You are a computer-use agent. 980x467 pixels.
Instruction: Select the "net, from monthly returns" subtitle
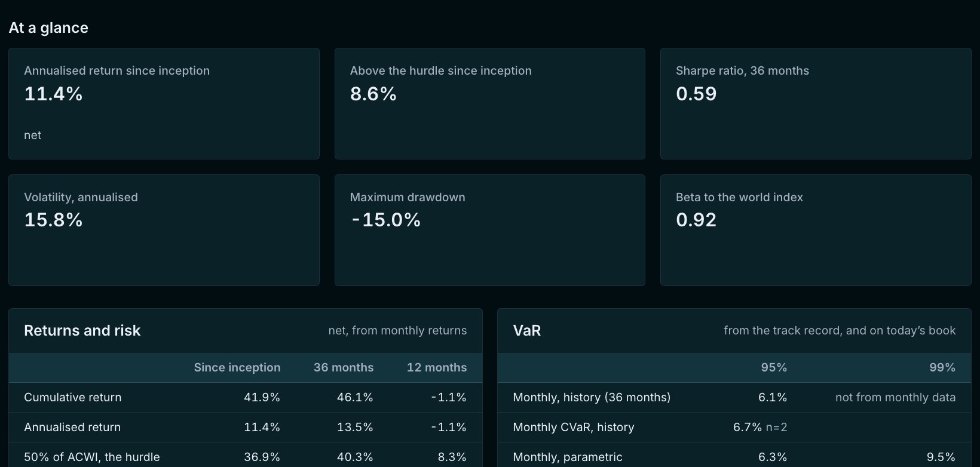397,331
